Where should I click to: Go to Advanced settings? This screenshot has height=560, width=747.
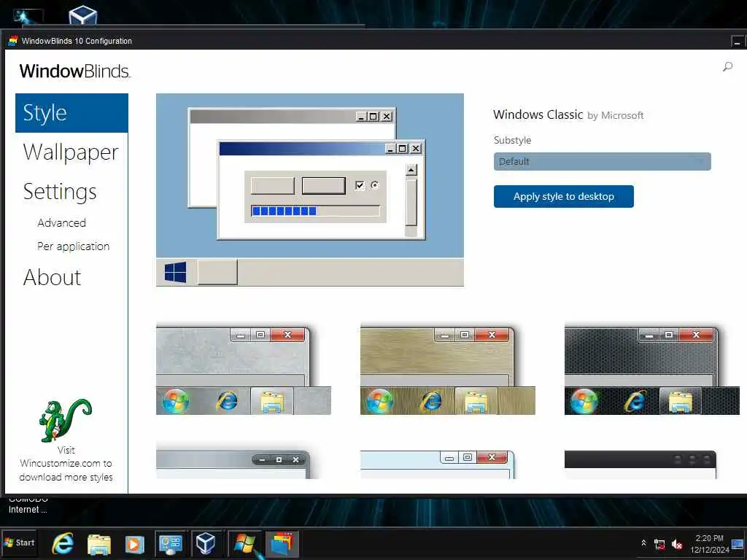tap(62, 223)
